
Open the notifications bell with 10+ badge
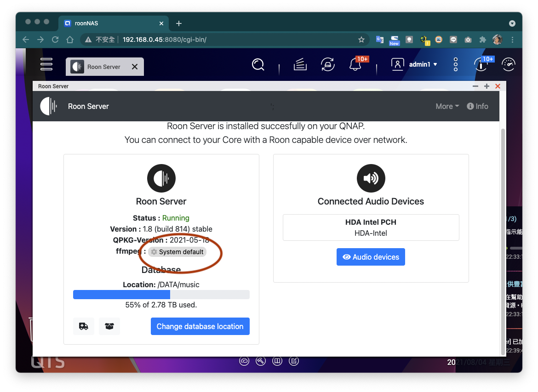pyautogui.click(x=355, y=64)
